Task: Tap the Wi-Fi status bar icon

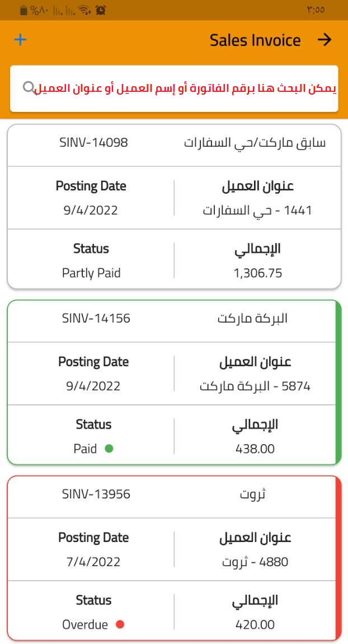Action: [84, 10]
